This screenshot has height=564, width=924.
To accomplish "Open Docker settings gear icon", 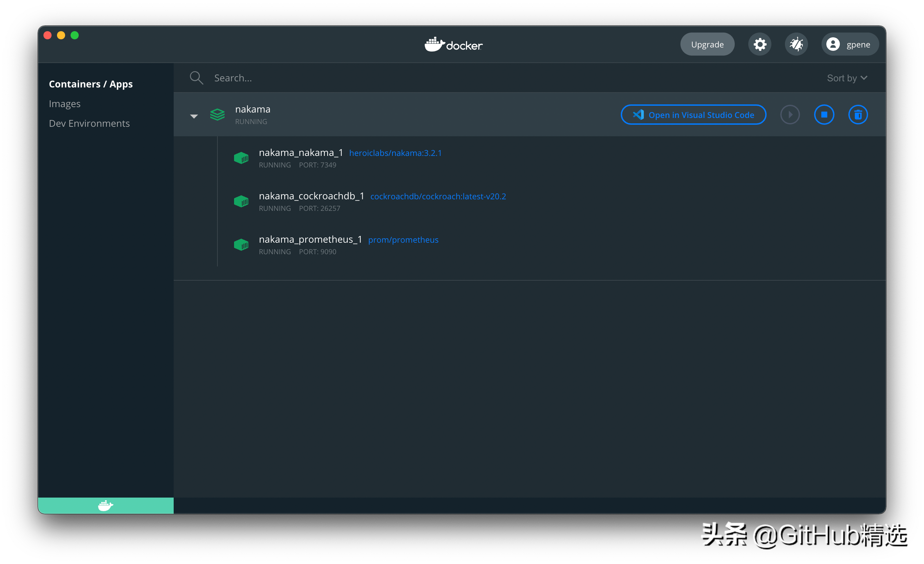I will pos(760,44).
